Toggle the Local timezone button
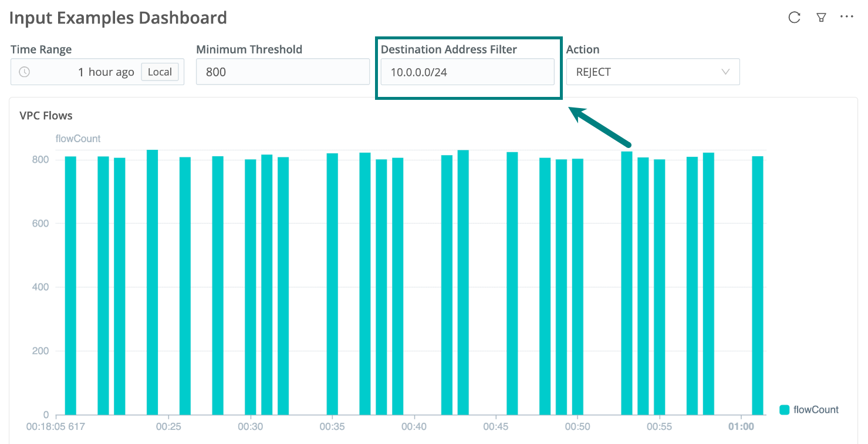Viewport: 868px width, 444px height. pyautogui.click(x=160, y=72)
